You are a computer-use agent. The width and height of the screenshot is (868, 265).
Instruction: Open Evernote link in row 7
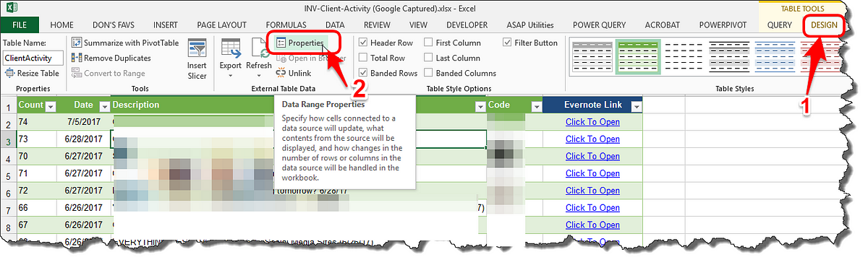coord(592,209)
